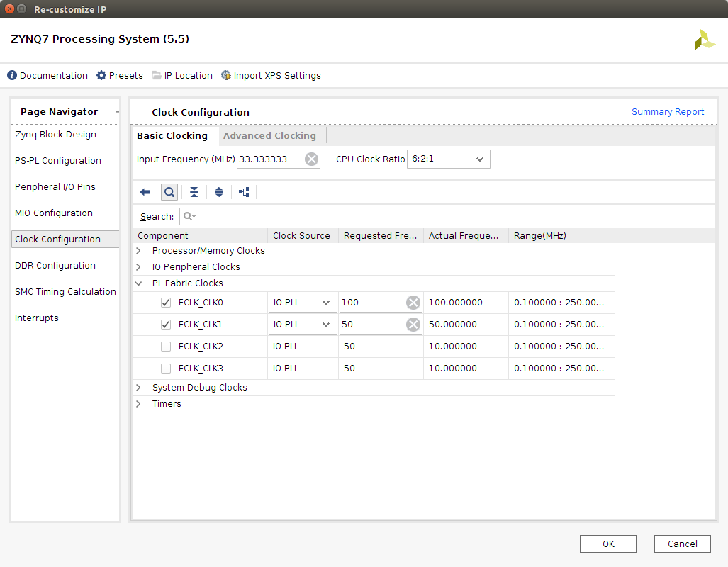Open Zynq Block Design page
Viewport: 728px width, 567px height.
(56, 134)
